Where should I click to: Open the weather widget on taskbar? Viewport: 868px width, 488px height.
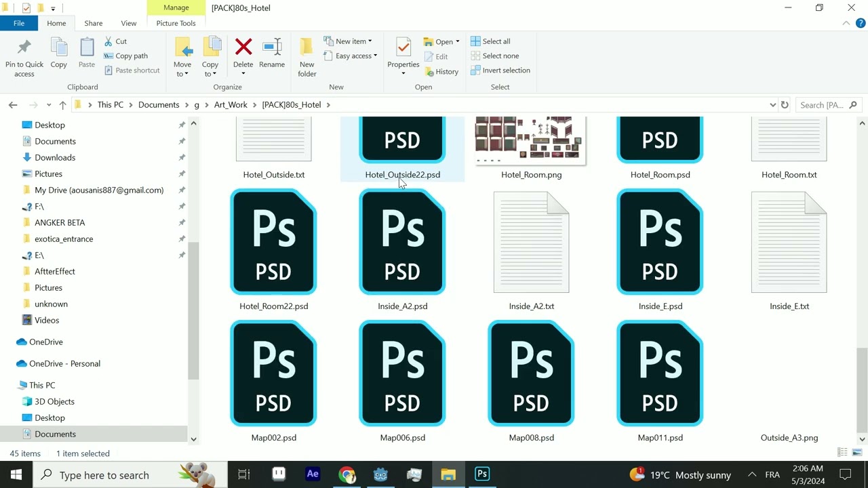[x=680, y=474]
